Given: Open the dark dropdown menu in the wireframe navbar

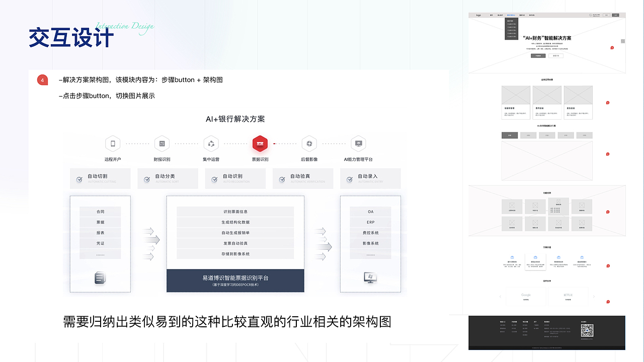Looking at the screenshot, I should (x=511, y=29).
